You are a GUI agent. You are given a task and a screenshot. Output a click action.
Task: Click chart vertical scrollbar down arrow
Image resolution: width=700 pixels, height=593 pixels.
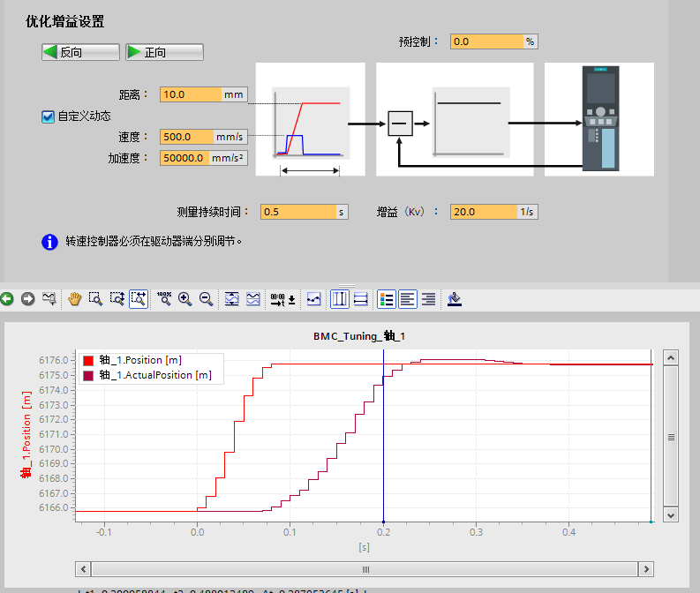point(671,515)
